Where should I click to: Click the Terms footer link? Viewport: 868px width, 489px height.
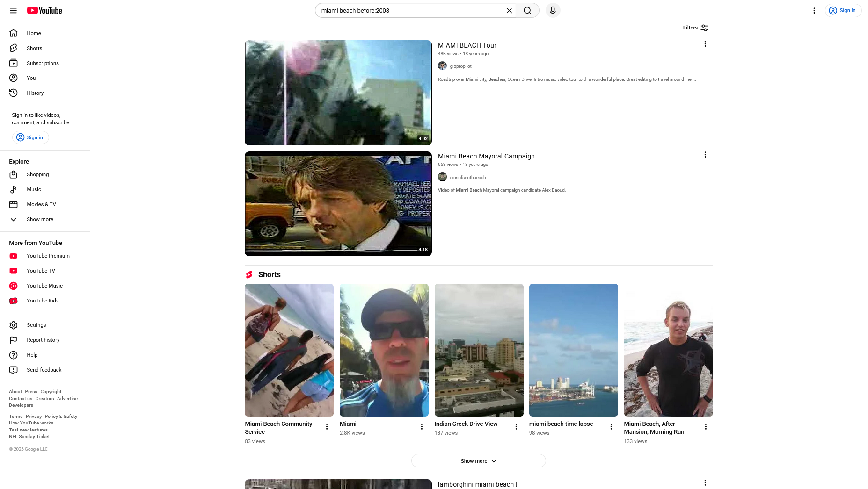(15, 417)
